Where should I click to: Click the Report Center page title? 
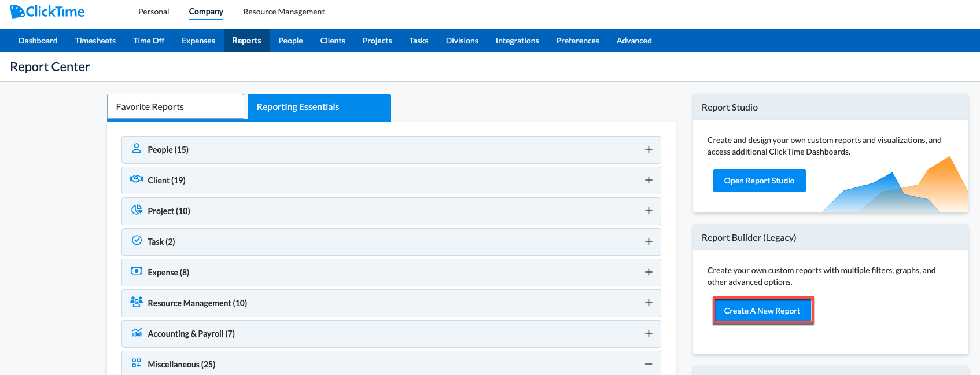tap(50, 67)
